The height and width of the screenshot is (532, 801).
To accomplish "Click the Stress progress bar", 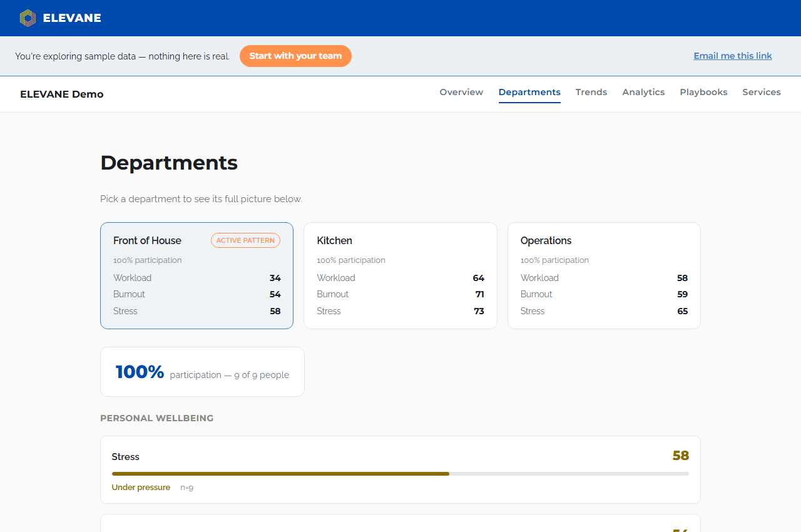I will pyautogui.click(x=400, y=474).
